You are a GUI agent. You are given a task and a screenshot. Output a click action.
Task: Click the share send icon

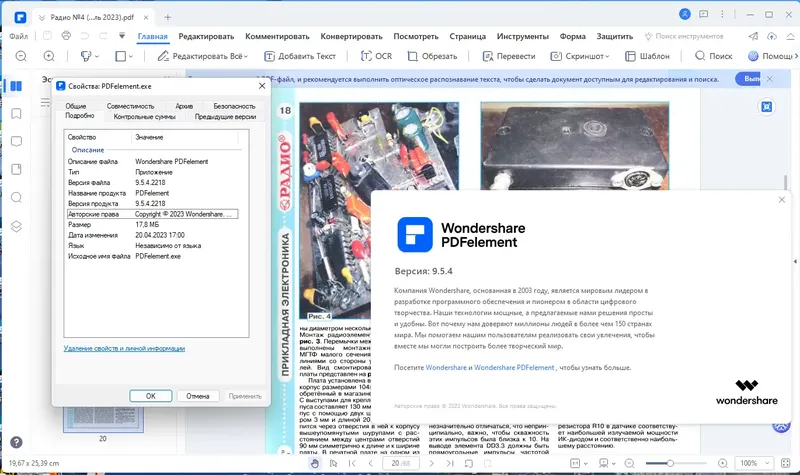coord(753,36)
